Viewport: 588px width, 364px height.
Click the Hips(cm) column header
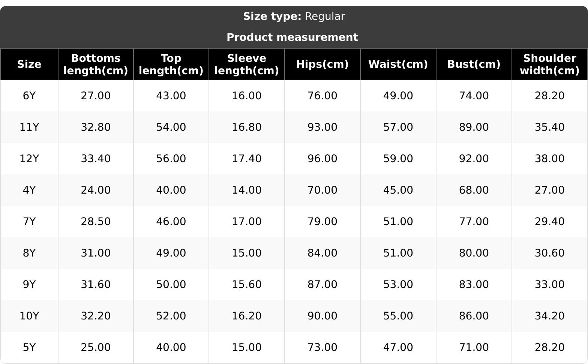[322, 64]
